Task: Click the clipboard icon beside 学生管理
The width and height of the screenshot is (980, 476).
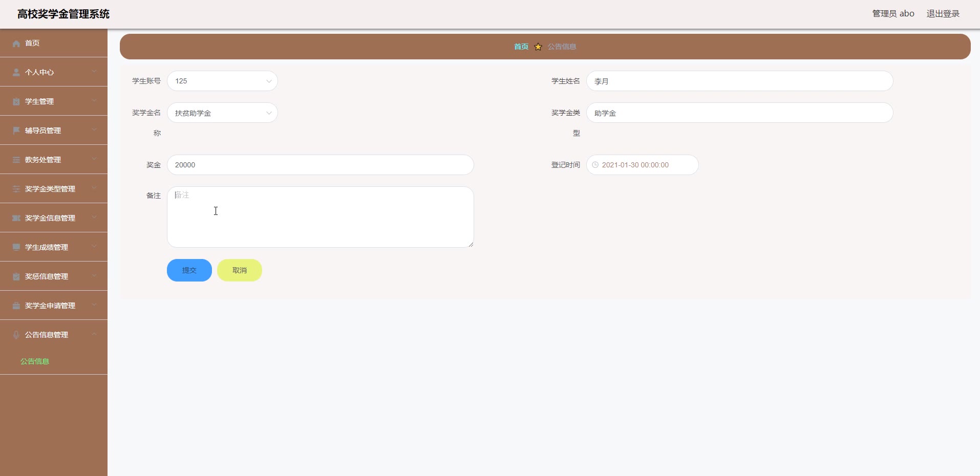Action: pyautogui.click(x=16, y=102)
